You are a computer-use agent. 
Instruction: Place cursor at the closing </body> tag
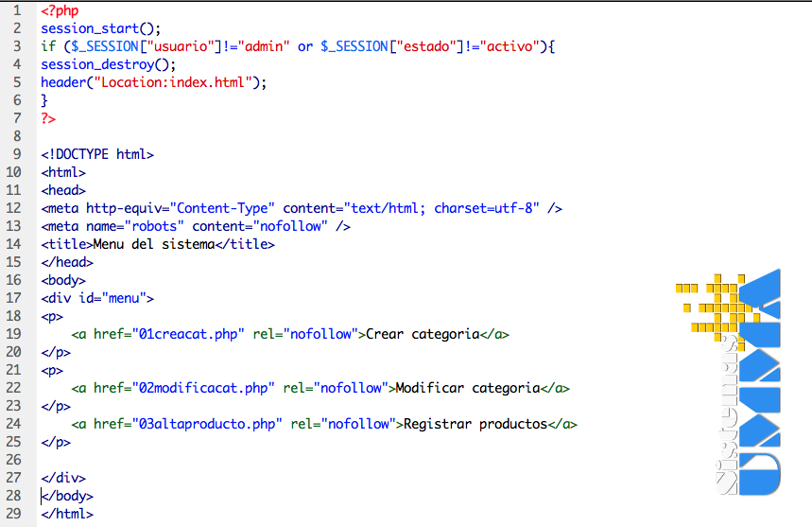[x=67, y=496]
